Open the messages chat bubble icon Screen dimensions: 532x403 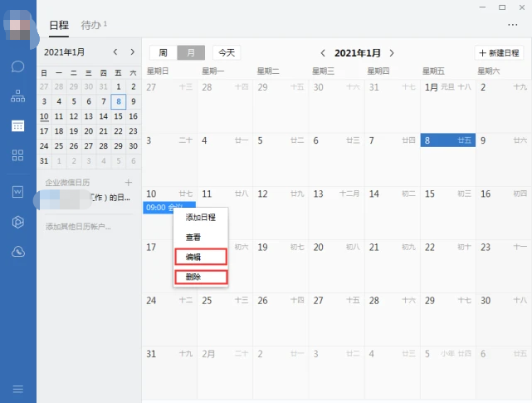[x=17, y=66]
